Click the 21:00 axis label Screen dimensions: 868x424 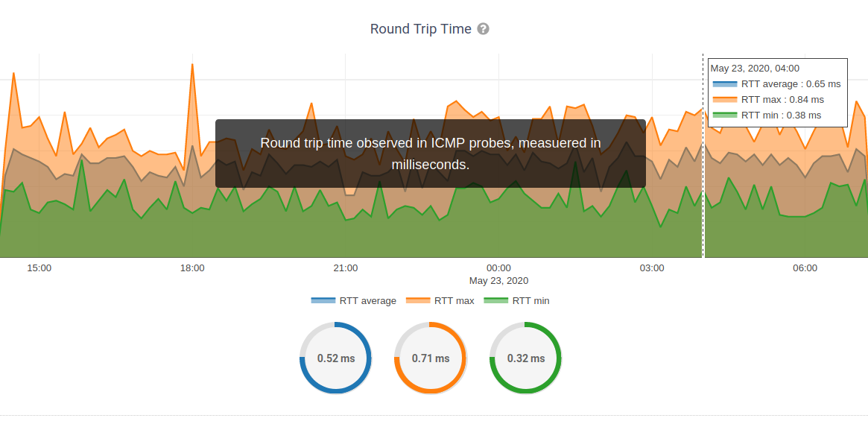tap(346, 268)
